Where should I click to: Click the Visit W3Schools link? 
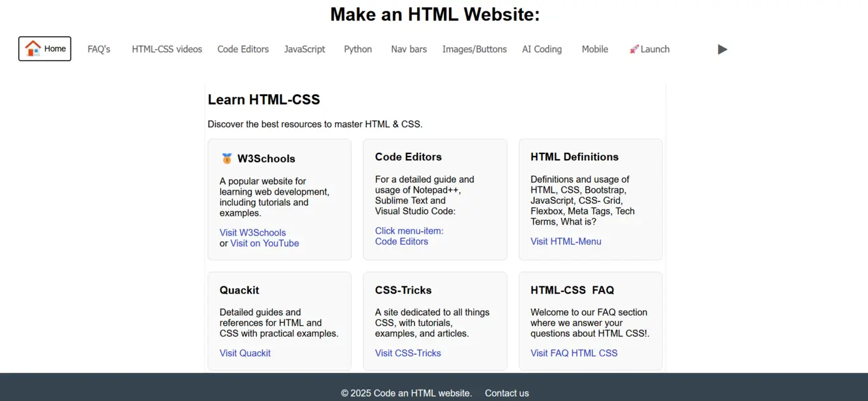coord(252,232)
